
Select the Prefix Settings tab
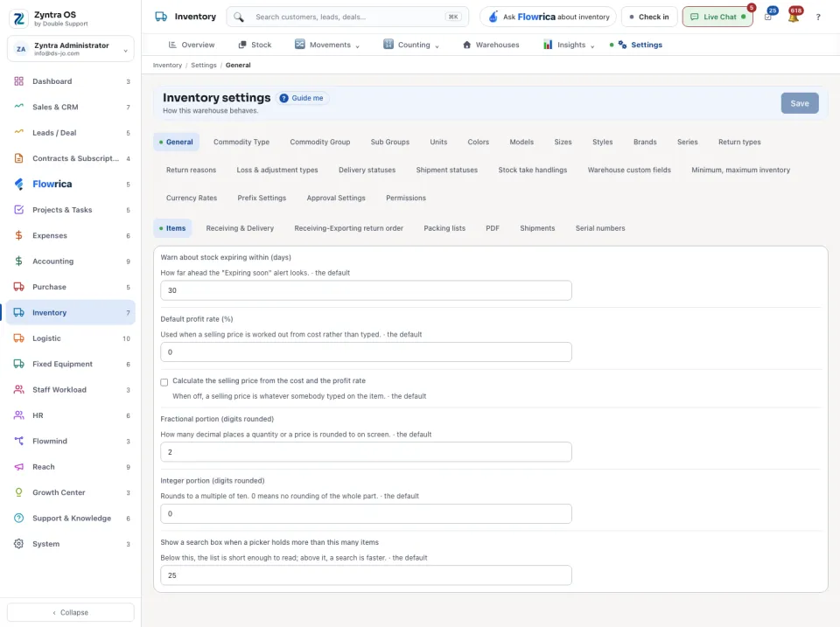pos(262,199)
